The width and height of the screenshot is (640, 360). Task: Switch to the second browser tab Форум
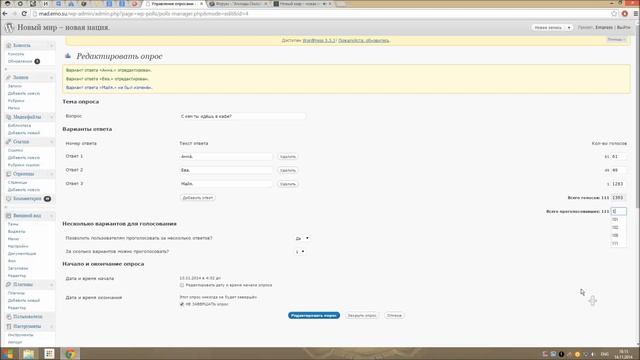click(x=238, y=4)
